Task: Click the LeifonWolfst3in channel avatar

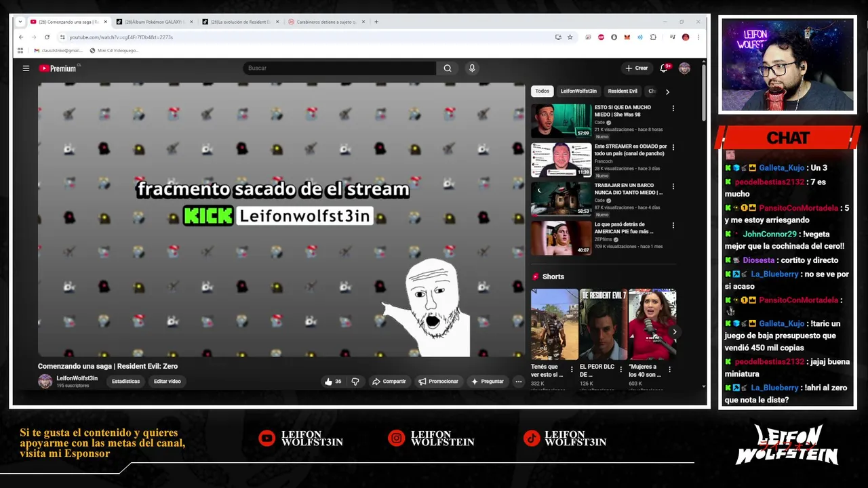Action: click(45, 381)
